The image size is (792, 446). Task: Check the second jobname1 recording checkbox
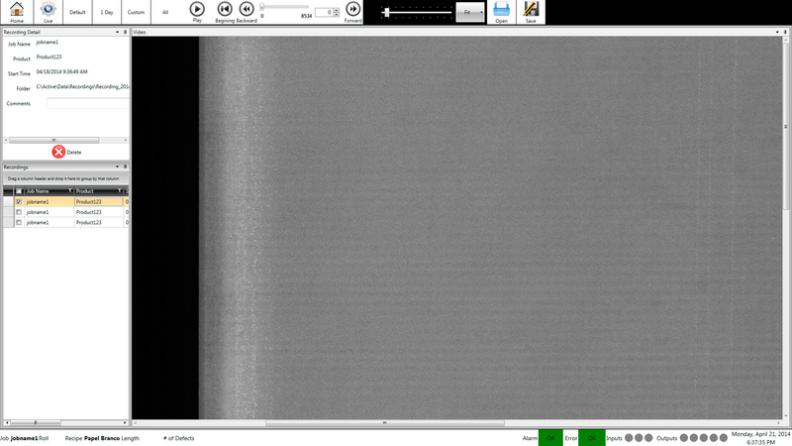click(19, 212)
